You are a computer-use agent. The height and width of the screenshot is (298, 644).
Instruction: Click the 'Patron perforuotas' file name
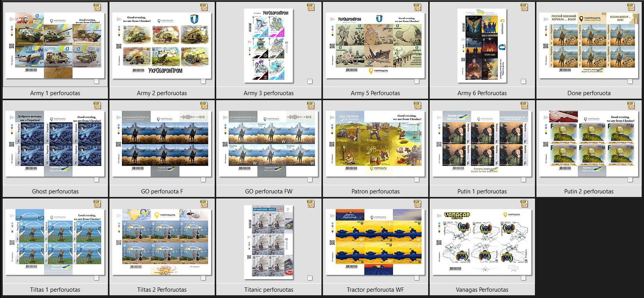375,191
